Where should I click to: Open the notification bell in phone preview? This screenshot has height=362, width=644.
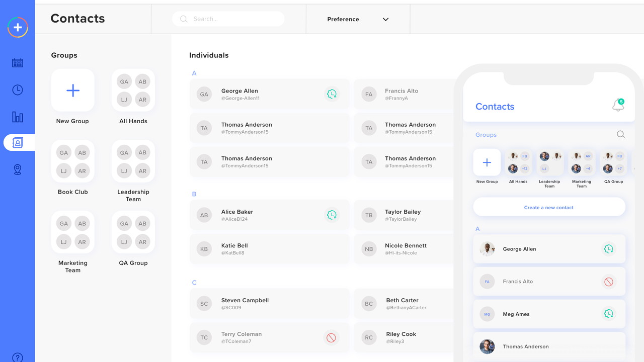pyautogui.click(x=618, y=106)
